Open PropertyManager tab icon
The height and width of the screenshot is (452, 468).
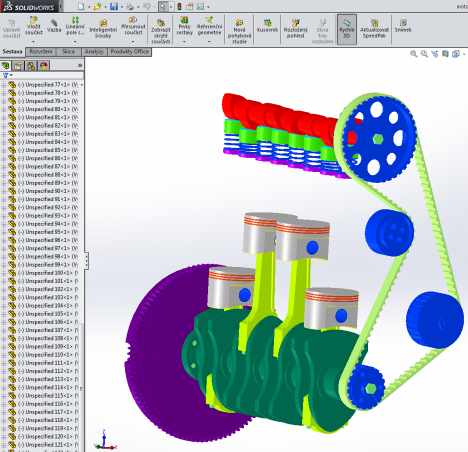pos(18,65)
